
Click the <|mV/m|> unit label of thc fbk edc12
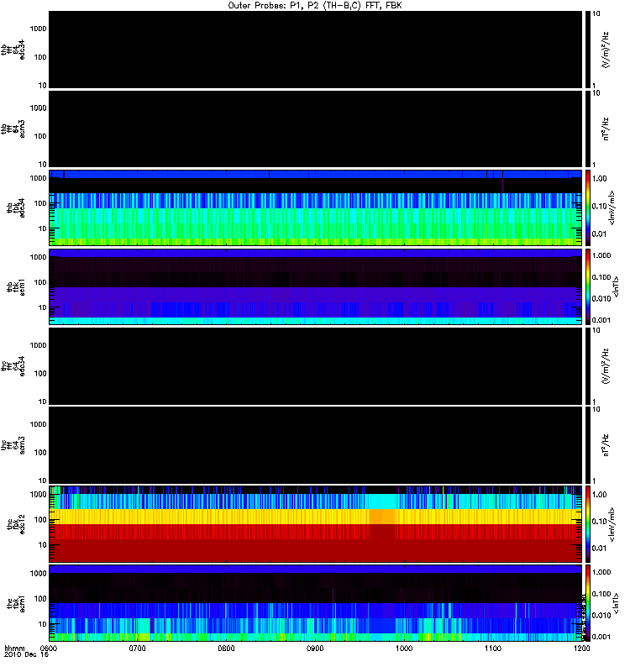pos(612,524)
